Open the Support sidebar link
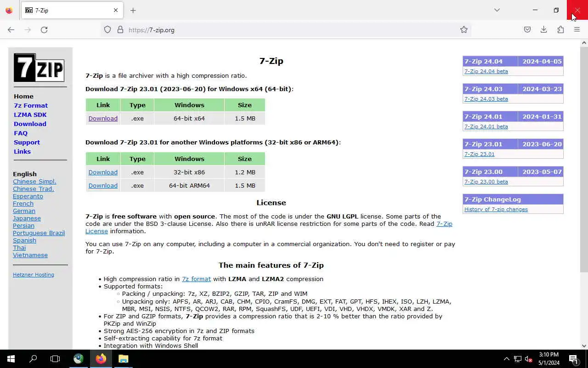Screen dimensions: 588x368 (27, 142)
